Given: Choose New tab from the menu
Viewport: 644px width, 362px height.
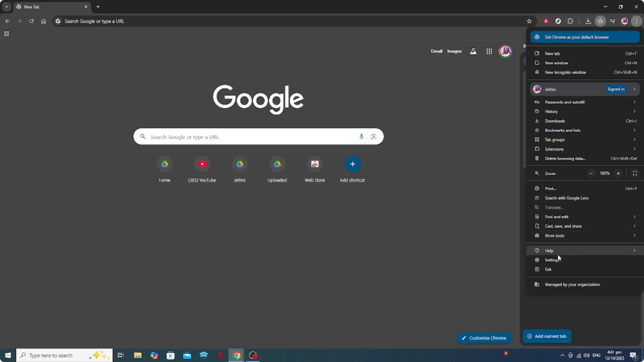Looking at the screenshot, I should coord(585,54).
